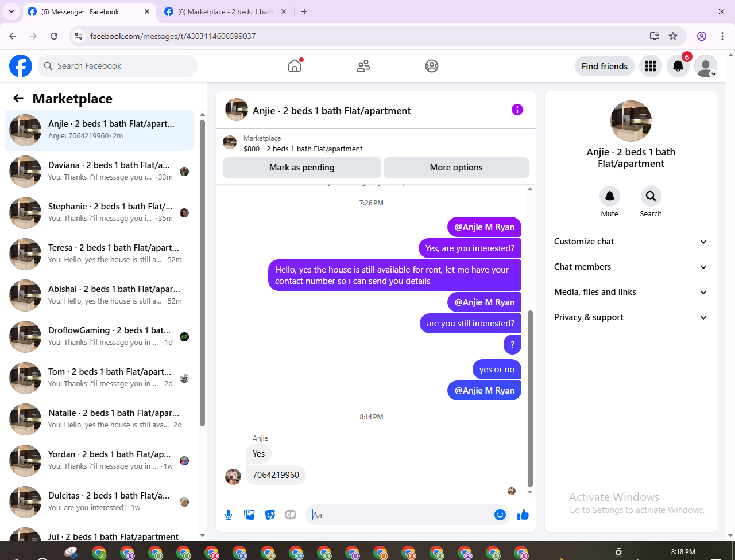The width and height of the screenshot is (735, 560).
Task: Open the DroflowGaming conversation
Action: coord(99,337)
